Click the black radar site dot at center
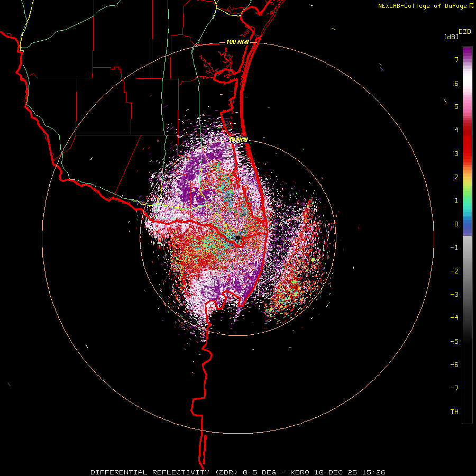 (238, 238)
